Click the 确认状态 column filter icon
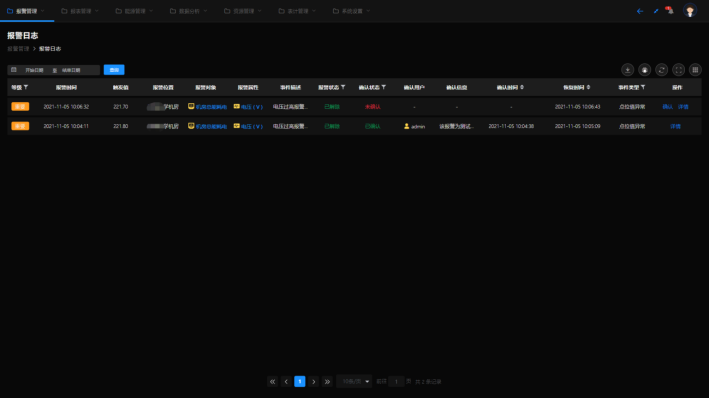709x399 pixels. (x=384, y=87)
